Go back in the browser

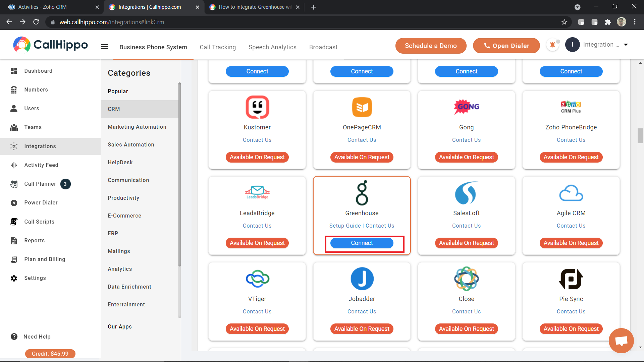click(x=9, y=22)
